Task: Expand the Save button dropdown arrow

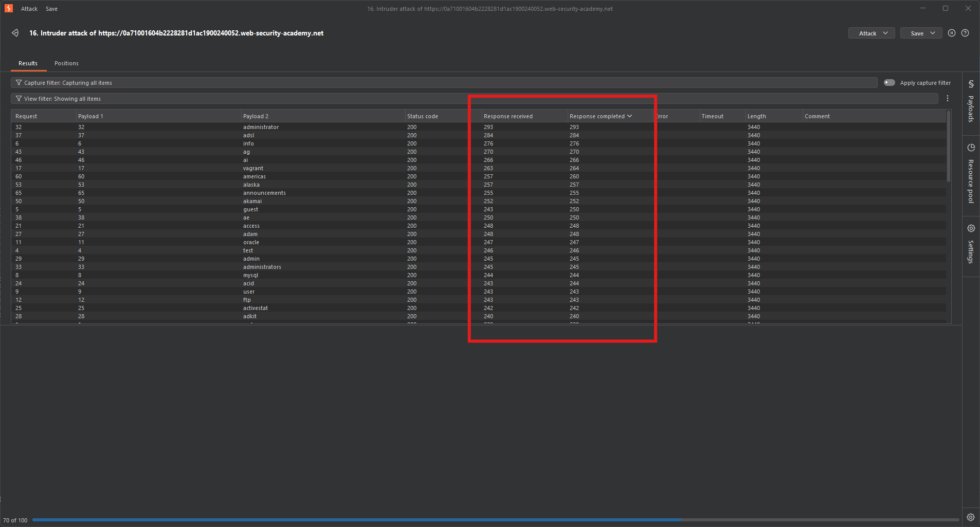Action: tap(933, 33)
